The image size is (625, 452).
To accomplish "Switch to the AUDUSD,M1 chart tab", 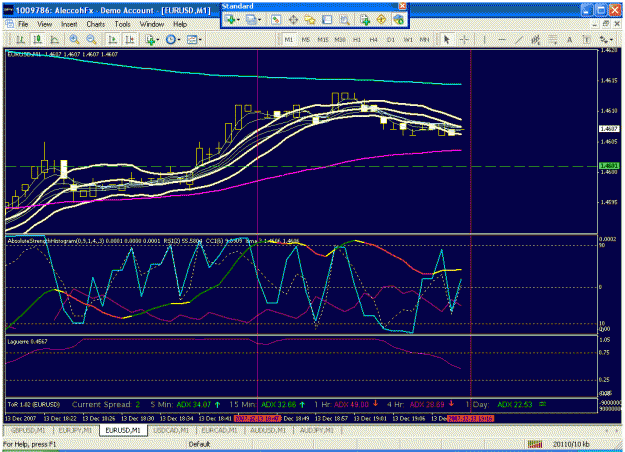I will [x=268, y=430].
